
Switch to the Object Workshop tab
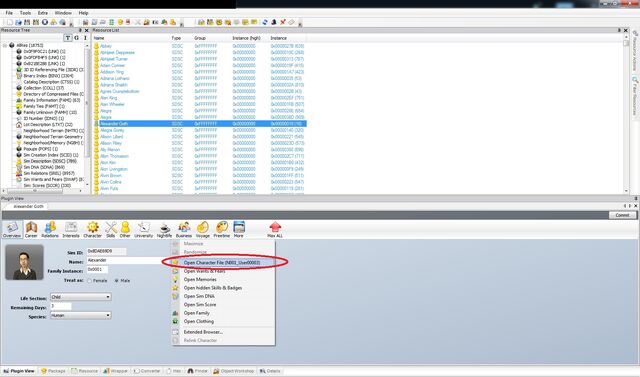(234, 371)
